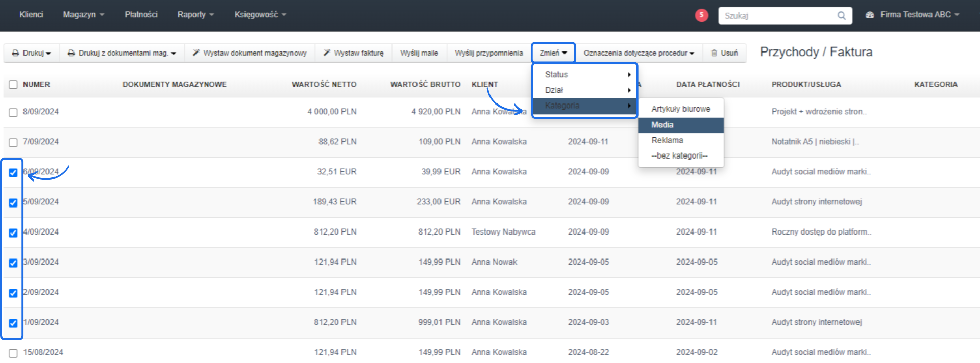Expand the Status submenu
The height and width of the screenshot is (363, 980).
click(x=585, y=75)
